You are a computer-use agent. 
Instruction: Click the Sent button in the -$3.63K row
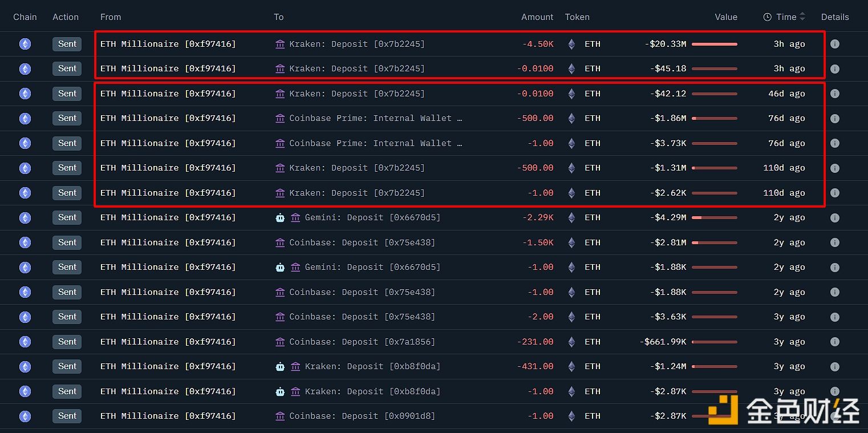67,317
